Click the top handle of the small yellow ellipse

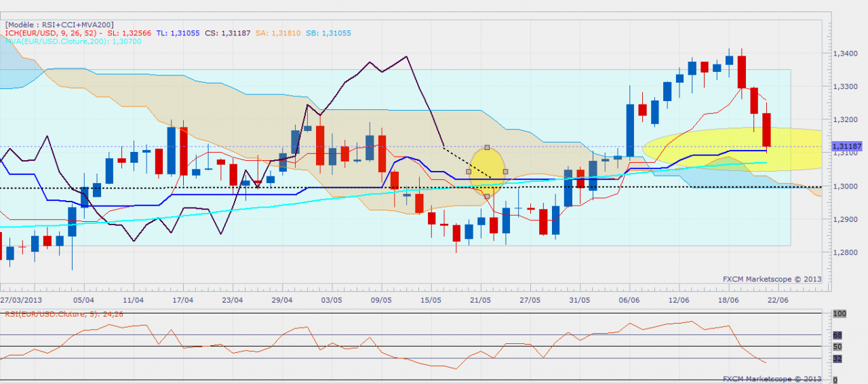488,147
